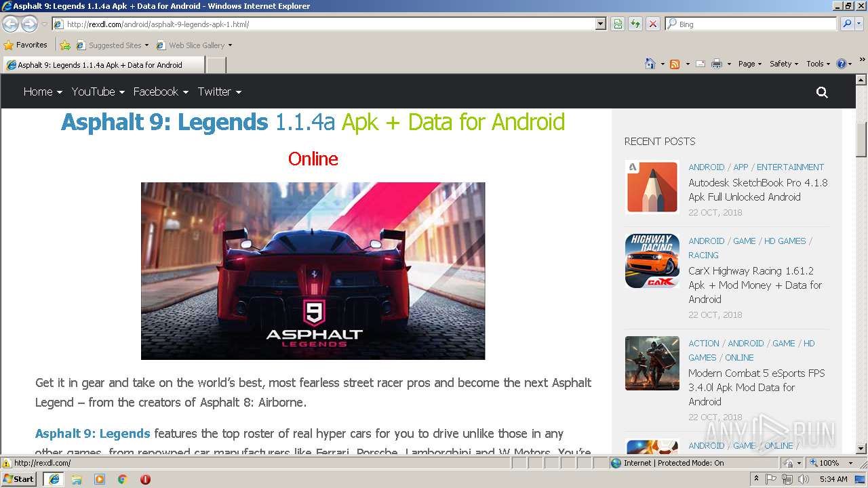Viewport: 868px width, 488px height.
Task: Click the 5:34 AM clock
Action: point(833,479)
